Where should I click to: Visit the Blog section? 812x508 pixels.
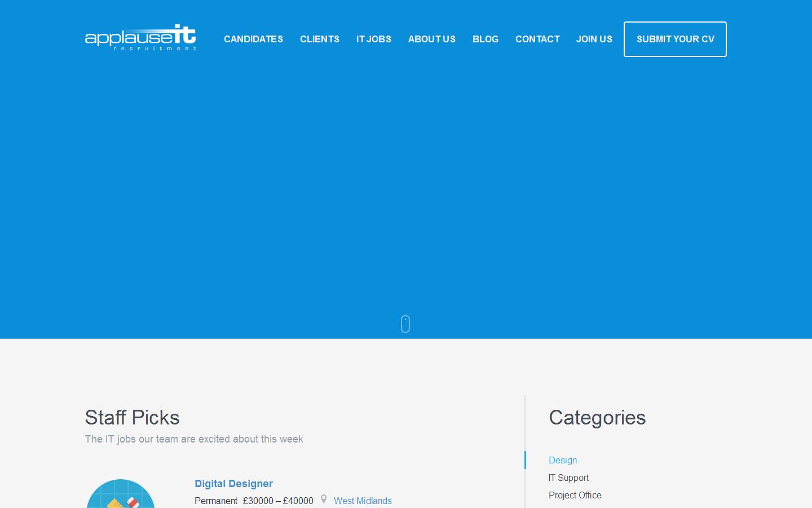click(485, 39)
